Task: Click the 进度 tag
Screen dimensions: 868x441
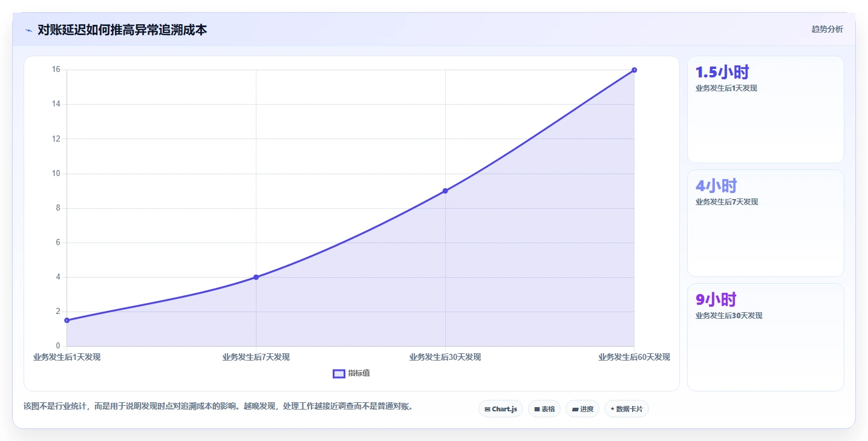Action: point(582,409)
